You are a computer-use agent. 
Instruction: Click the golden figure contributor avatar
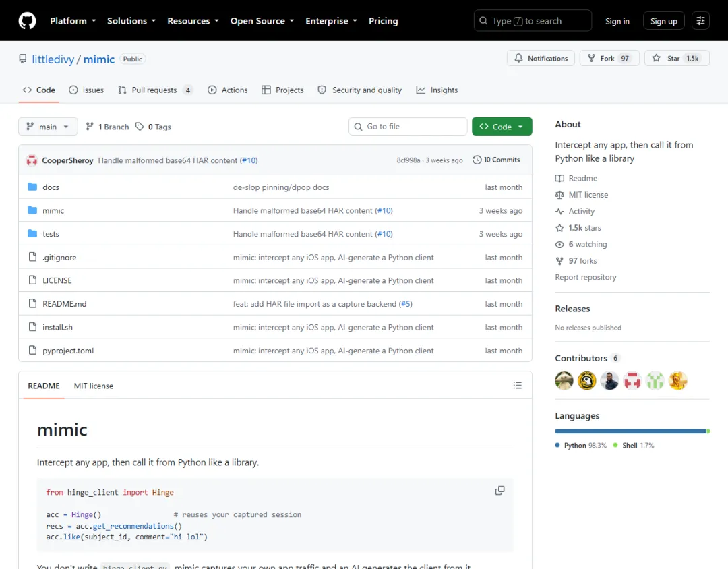(678, 381)
